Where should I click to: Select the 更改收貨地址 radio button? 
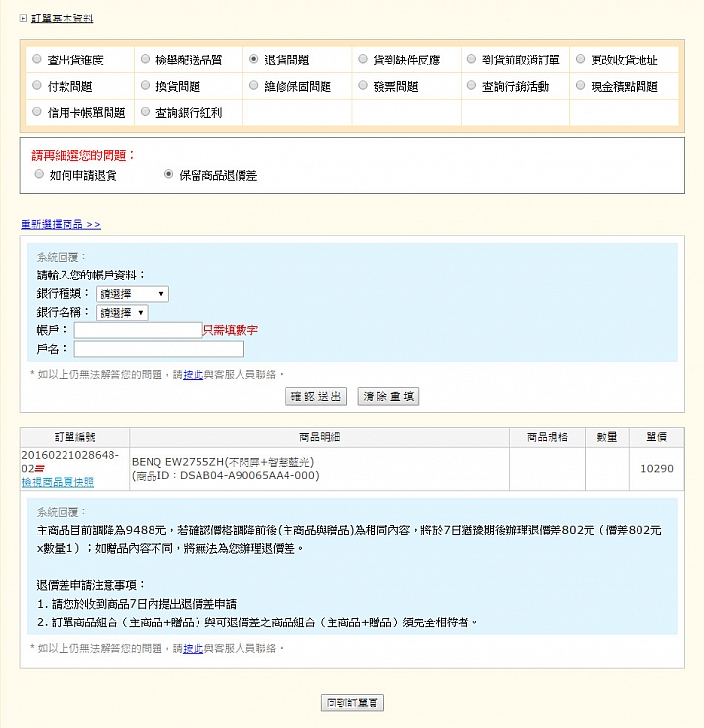click(580, 59)
